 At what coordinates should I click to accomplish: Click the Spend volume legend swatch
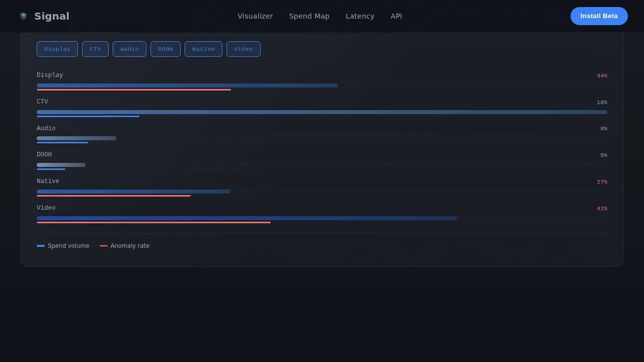41,246
